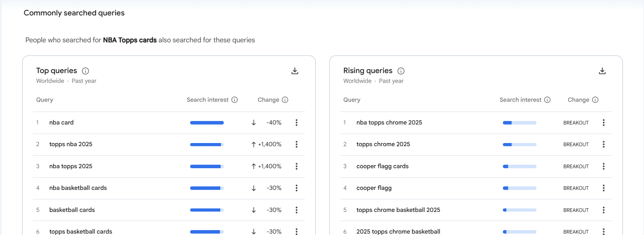Download the Rising queries data

[602, 71]
